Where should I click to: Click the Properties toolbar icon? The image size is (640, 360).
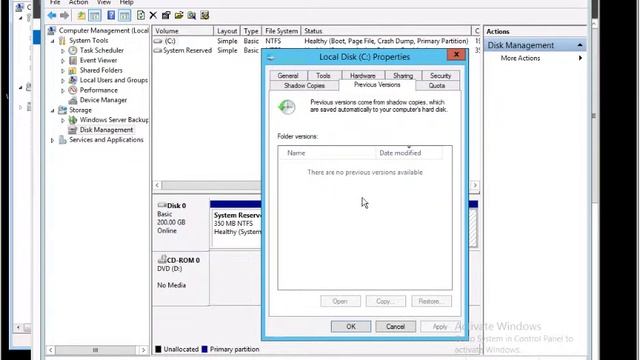(x=166, y=16)
